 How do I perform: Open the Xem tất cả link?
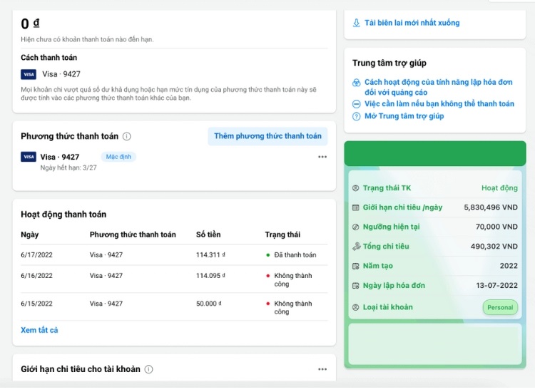pyautogui.click(x=39, y=330)
